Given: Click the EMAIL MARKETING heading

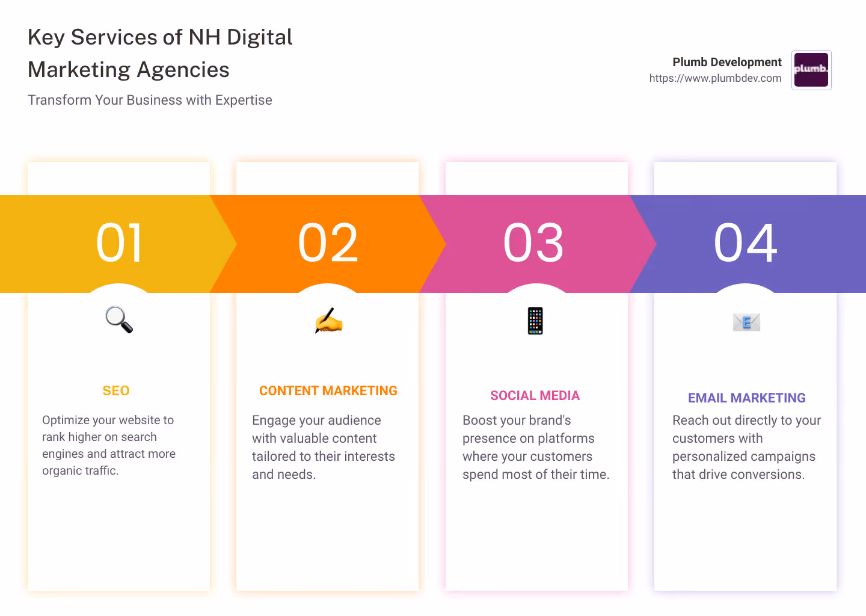Looking at the screenshot, I should (746, 398).
